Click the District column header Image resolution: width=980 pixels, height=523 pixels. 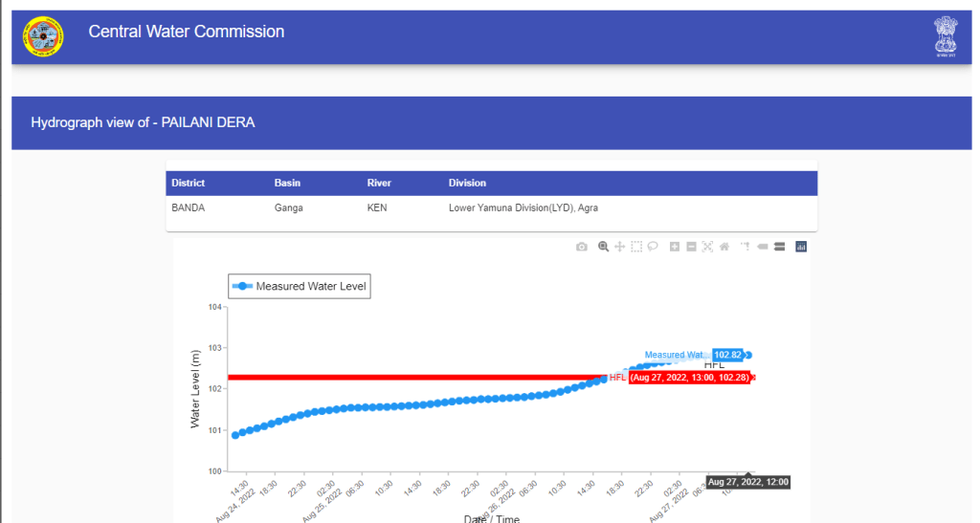point(189,183)
